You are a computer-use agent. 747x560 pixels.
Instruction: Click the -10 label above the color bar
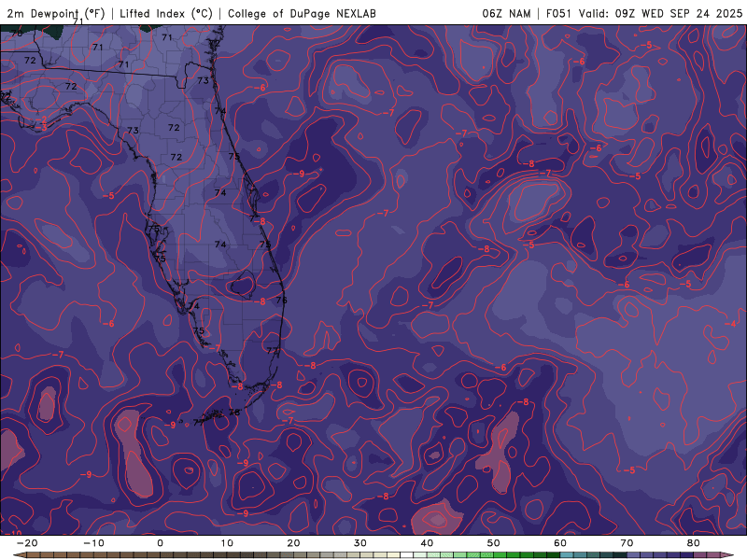[x=93, y=543]
